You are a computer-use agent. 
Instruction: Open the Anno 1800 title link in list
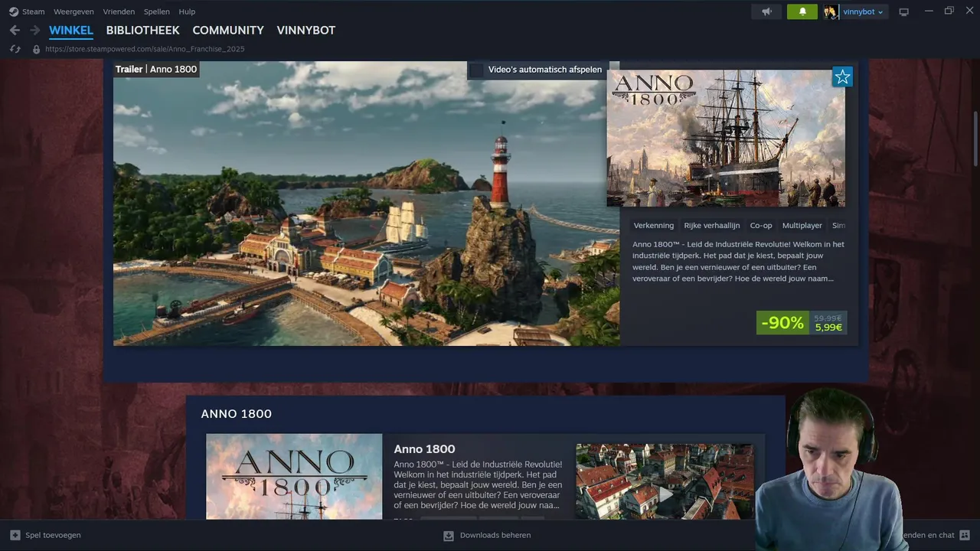tap(424, 449)
